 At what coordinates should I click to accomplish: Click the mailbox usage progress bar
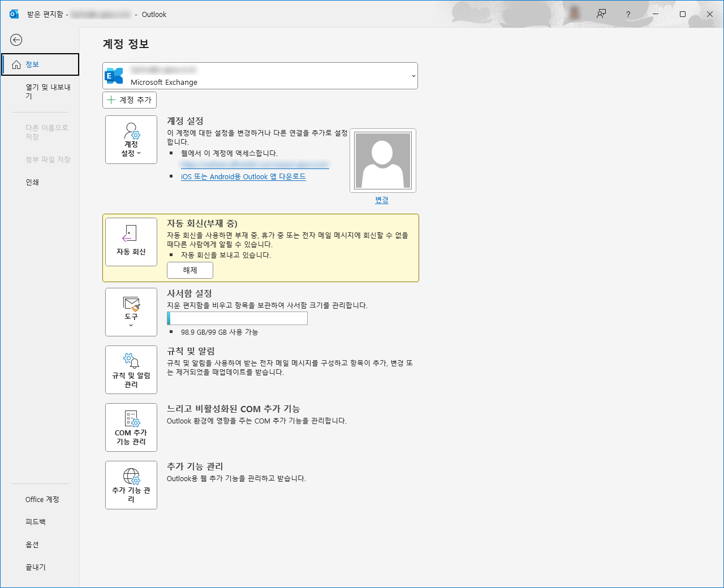(237, 318)
